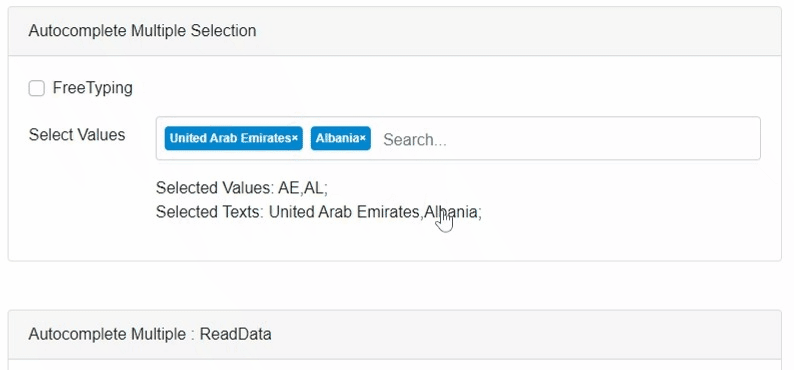The image size is (794, 370).
Task: Click 'United Arab Emirates' in Selected Texts line
Action: (344, 212)
